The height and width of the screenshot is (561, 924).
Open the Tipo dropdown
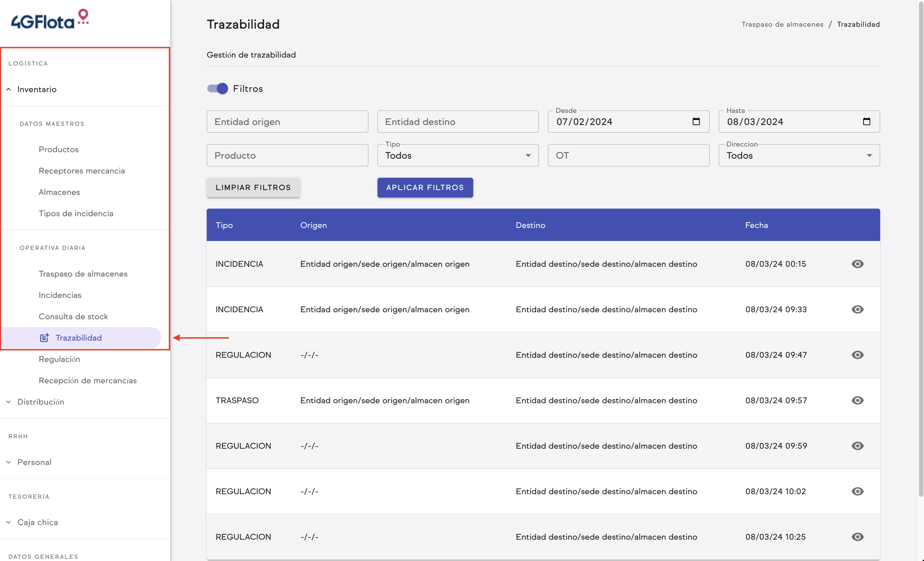458,156
